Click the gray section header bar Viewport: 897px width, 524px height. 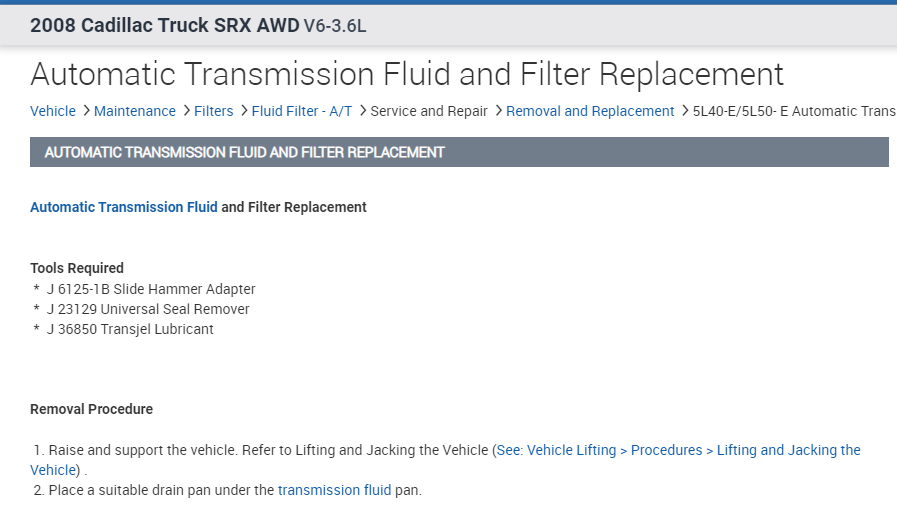coord(459,152)
